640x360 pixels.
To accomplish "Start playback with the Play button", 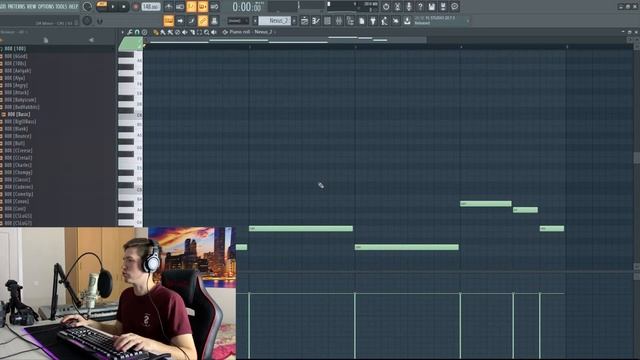I will pos(113,7).
